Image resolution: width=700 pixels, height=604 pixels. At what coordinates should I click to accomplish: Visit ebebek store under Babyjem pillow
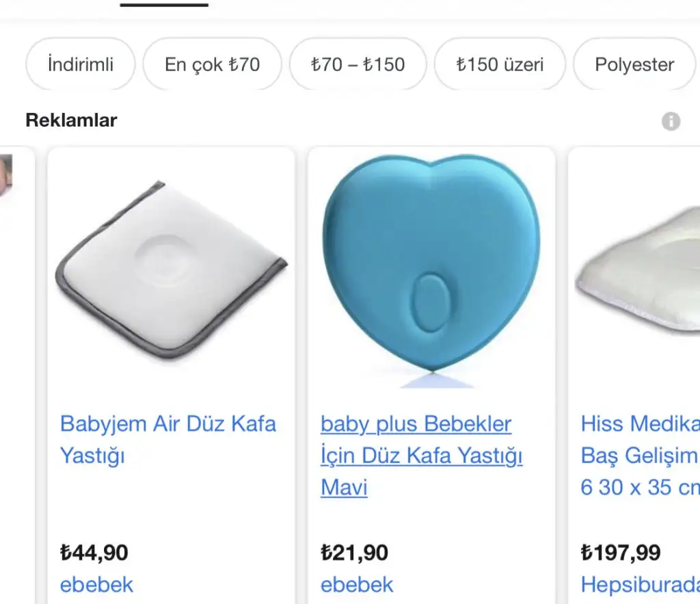[96, 585]
